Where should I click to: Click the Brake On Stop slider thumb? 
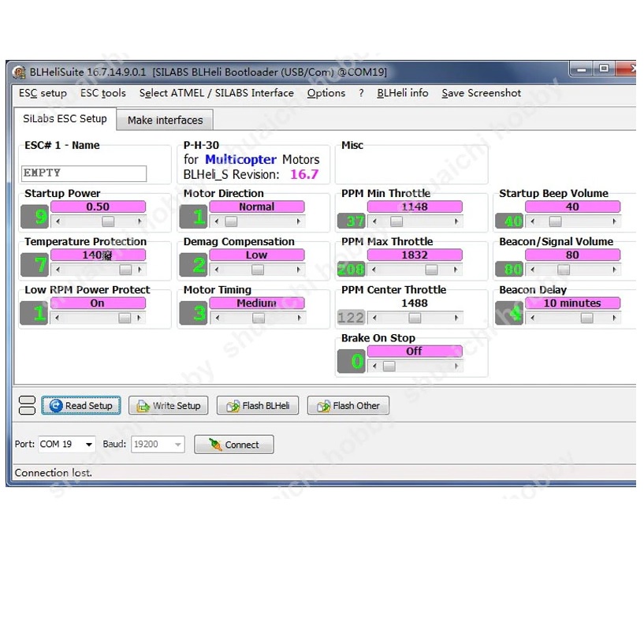click(389, 366)
